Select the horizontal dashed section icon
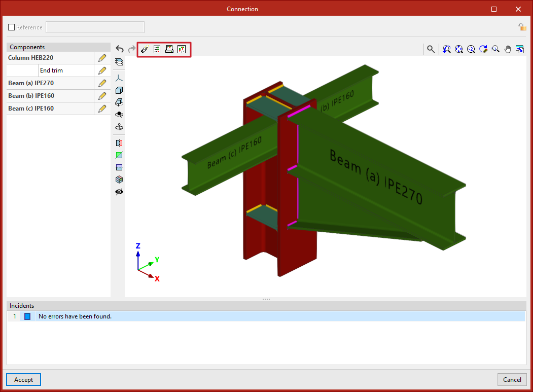Screen dimensions: 533x392 (119, 167)
